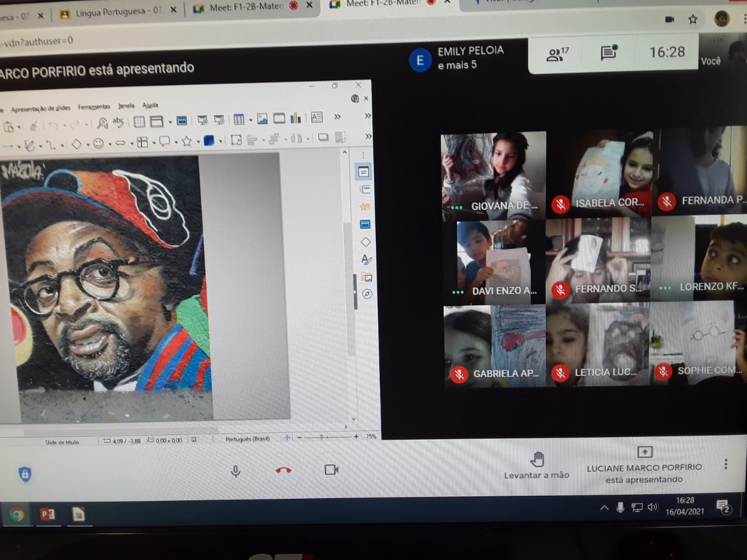Click the slide layout icon
Viewport: 747px width, 560px height.
point(156,121)
